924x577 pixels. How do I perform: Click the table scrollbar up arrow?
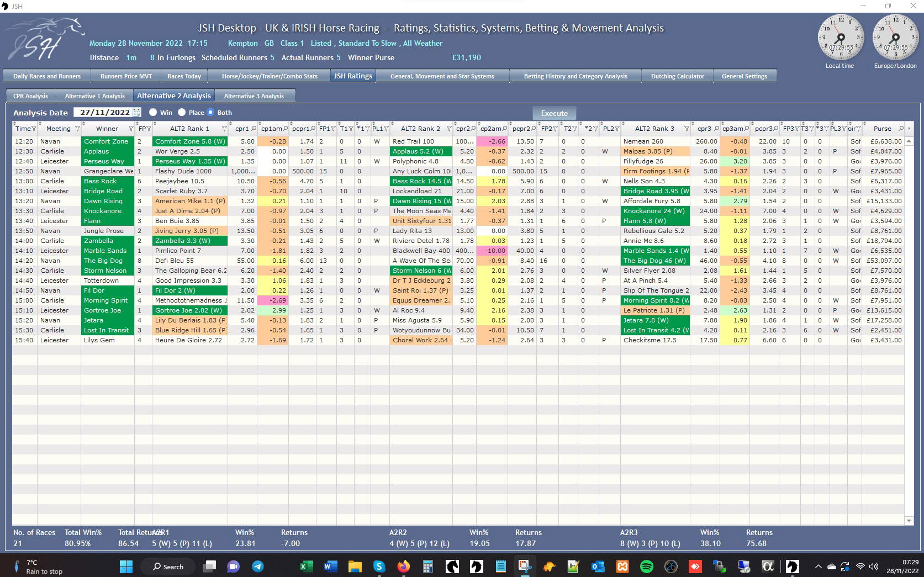[x=909, y=141]
